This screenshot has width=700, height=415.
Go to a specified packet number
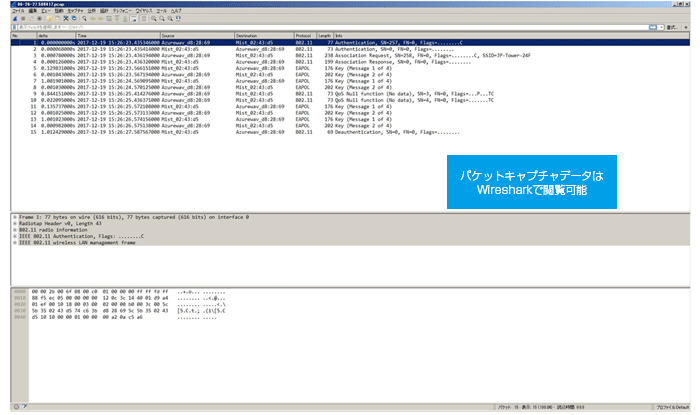(109, 19)
